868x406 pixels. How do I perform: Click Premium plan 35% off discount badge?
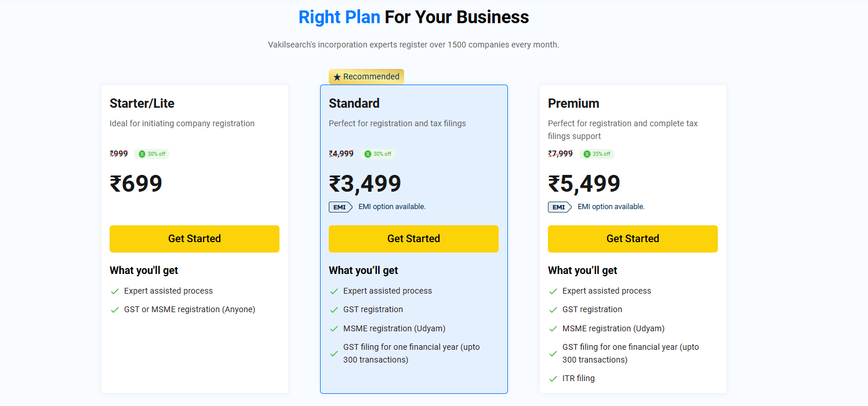(597, 154)
